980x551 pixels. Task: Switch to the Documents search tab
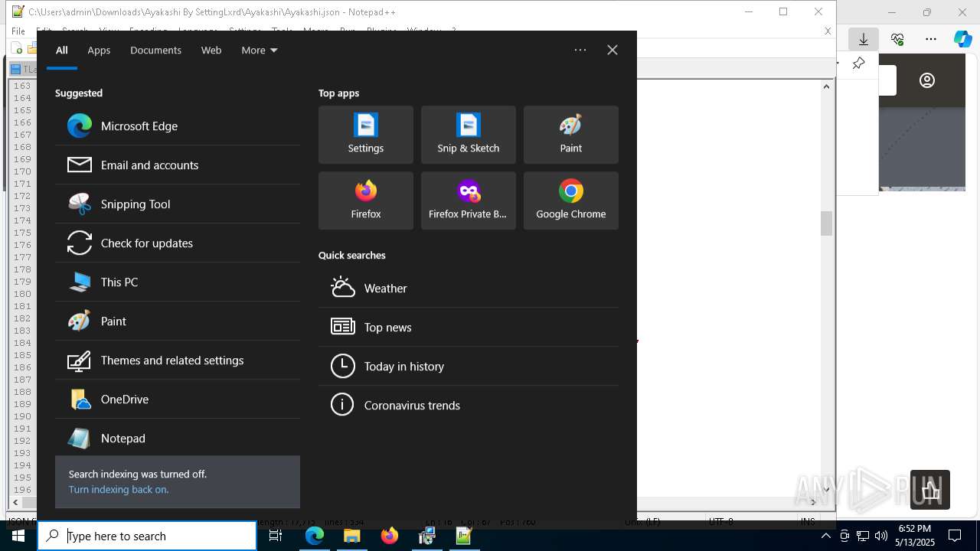pos(155,50)
